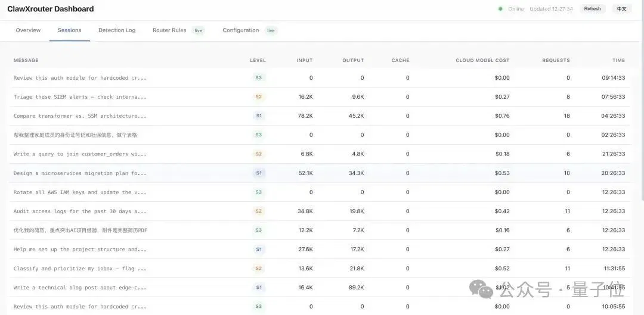This screenshot has height=315, width=644.
Task: Click the S3 badge on the 优化我的简历 row
Action: click(x=258, y=230)
